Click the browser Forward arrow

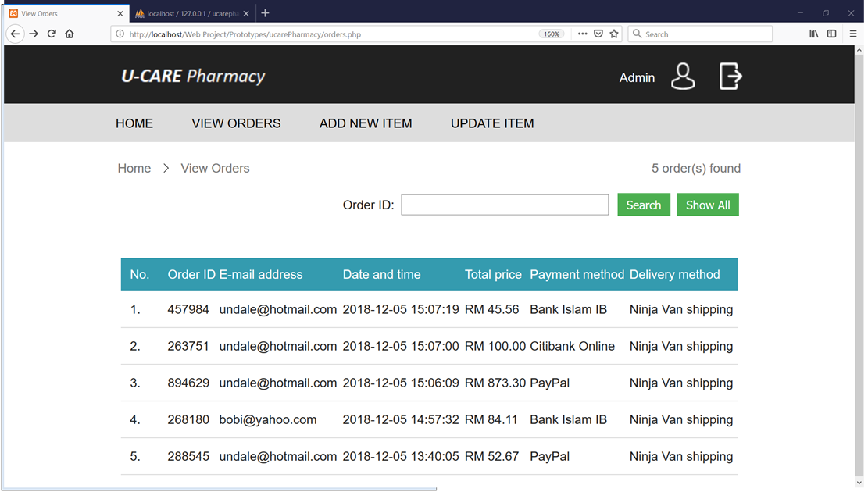click(x=34, y=34)
